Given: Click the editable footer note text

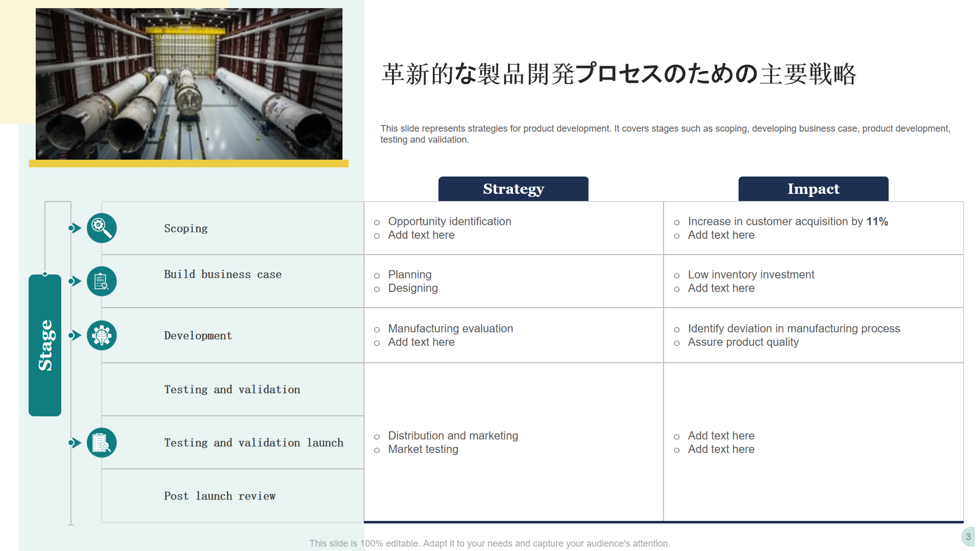Looking at the screenshot, I should pyautogui.click(x=489, y=543).
